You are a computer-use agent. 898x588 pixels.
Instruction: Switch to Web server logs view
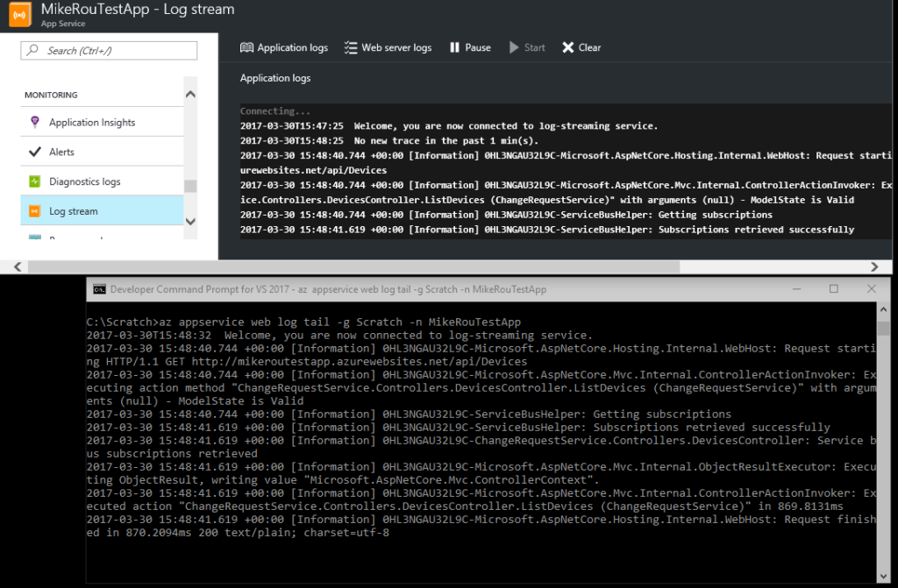tap(388, 47)
